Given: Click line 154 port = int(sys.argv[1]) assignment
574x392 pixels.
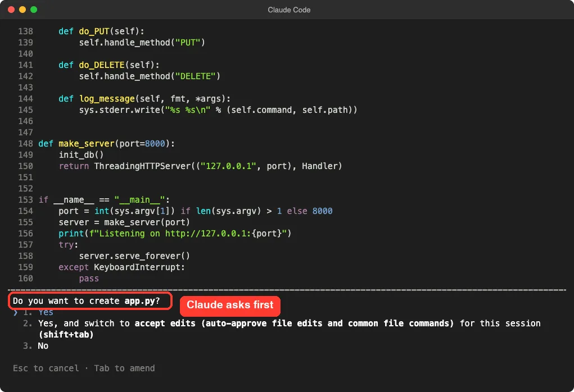Looking at the screenshot, I should point(196,211).
